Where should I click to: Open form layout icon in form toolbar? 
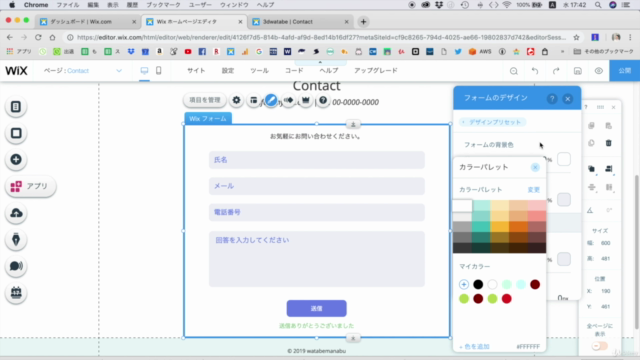point(253,100)
